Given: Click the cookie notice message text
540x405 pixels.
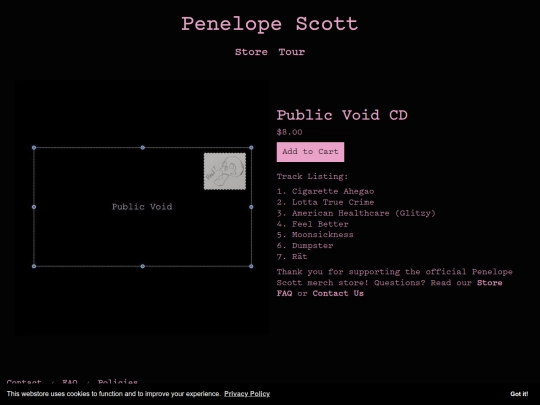Looking at the screenshot, I should pos(114,394).
